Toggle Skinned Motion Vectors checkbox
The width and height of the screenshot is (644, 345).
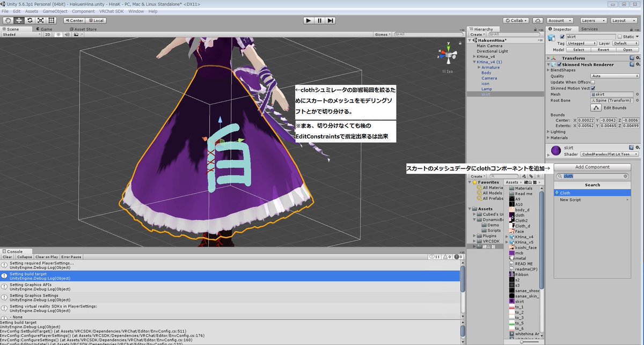(x=592, y=88)
